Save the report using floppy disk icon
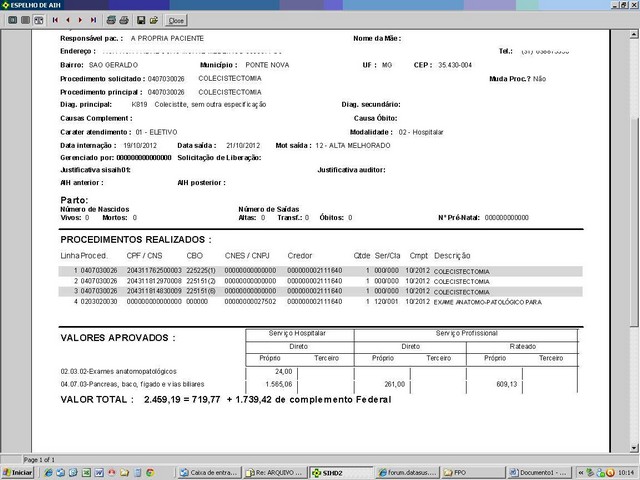Screen dimensions: 640x480 pos(141,20)
